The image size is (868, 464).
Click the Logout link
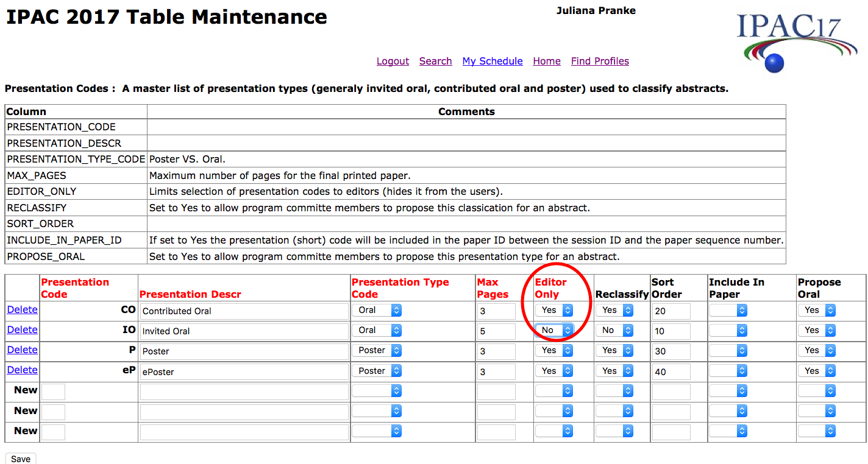click(393, 61)
